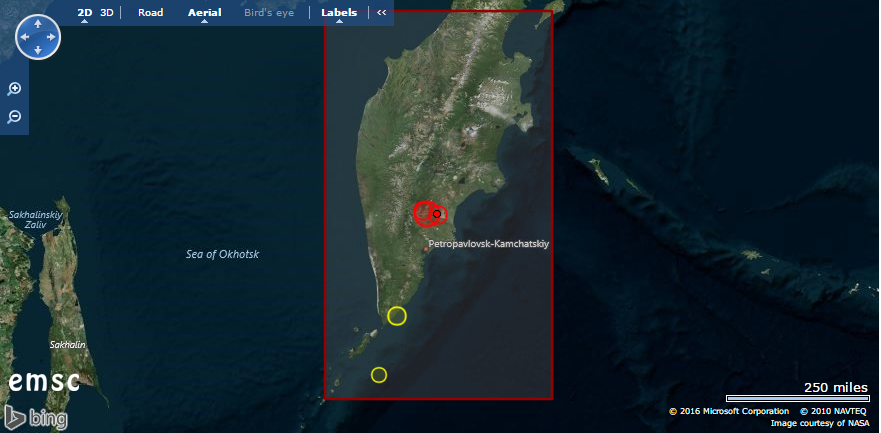881x433 pixels.
Task: Collapse the map toolbar with double chevron
Action: 381,13
